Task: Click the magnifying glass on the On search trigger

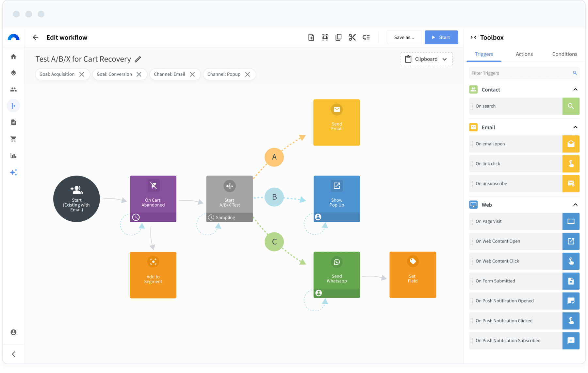Action: click(x=571, y=106)
